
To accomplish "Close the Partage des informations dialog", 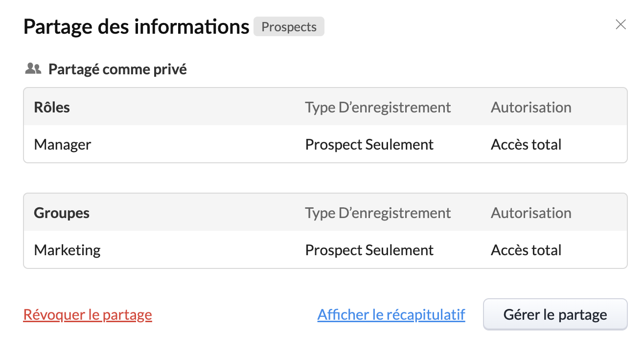I will pyautogui.click(x=621, y=24).
